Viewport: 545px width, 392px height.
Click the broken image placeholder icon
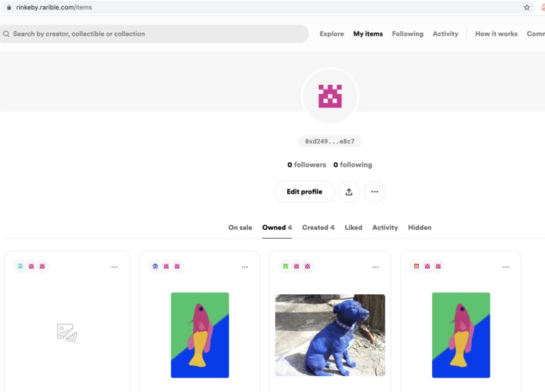(x=67, y=332)
